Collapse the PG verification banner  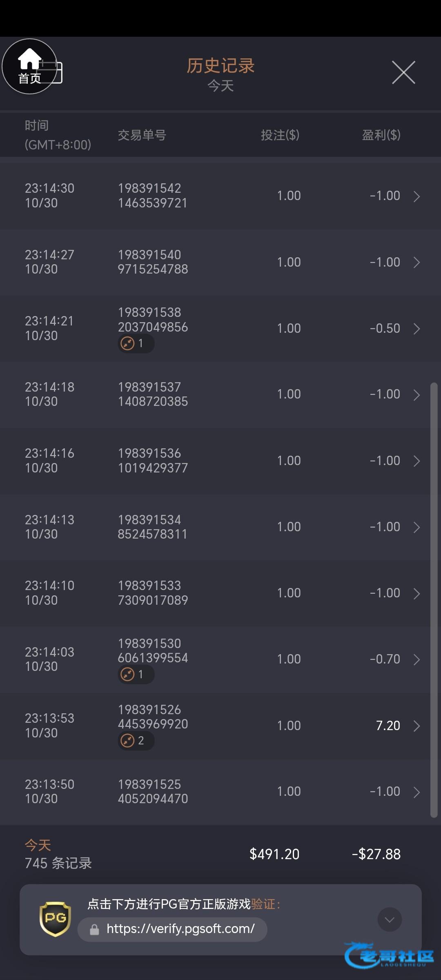[390, 920]
